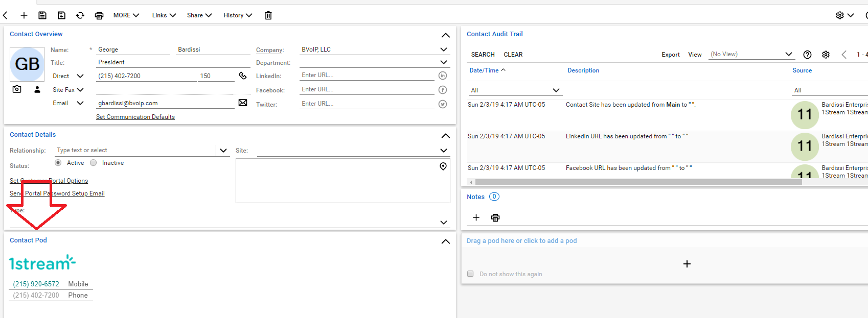Select the Inactive status radio button
Screen dimensions: 868x318
click(93, 163)
